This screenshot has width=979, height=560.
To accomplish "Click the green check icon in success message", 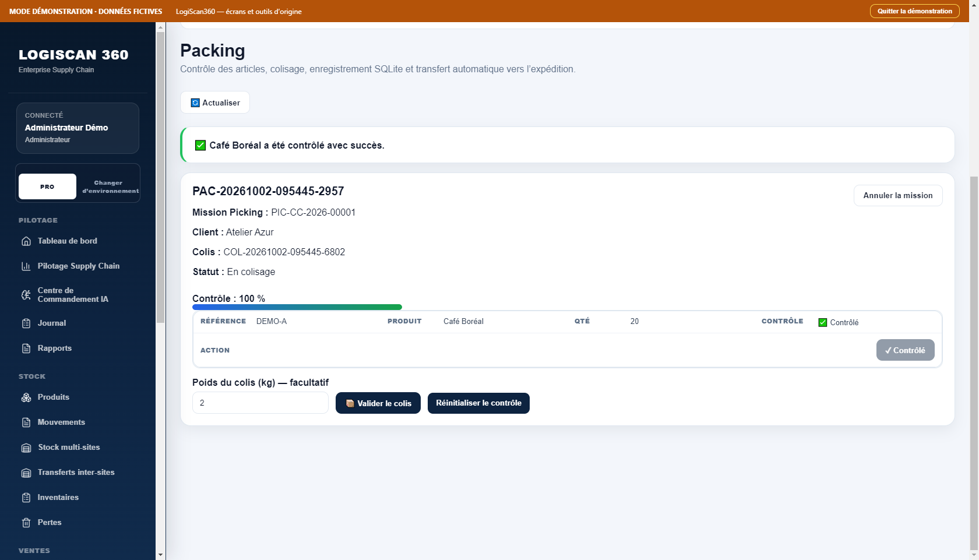I will coord(200,145).
